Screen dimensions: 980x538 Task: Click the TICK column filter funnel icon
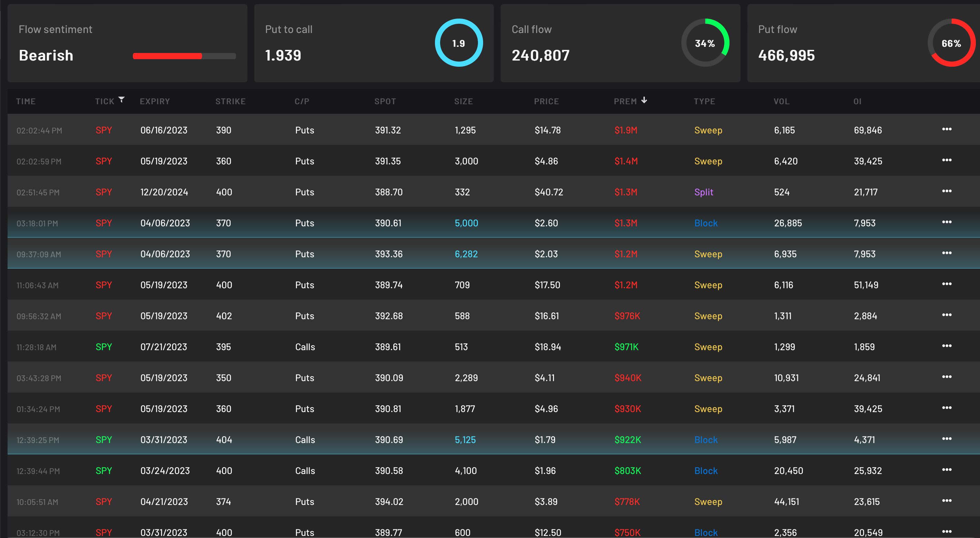pyautogui.click(x=121, y=100)
